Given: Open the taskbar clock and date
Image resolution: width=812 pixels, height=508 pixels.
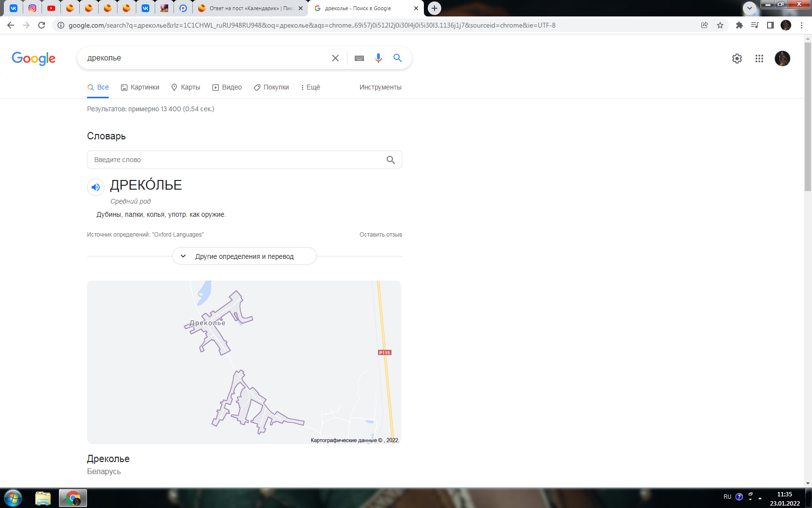Looking at the screenshot, I should 784,499.
